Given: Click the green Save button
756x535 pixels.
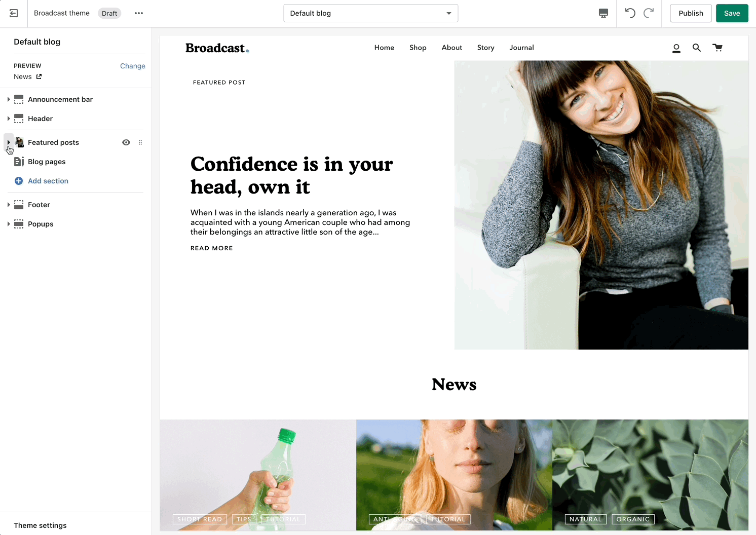Looking at the screenshot, I should pyautogui.click(x=732, y=13).
